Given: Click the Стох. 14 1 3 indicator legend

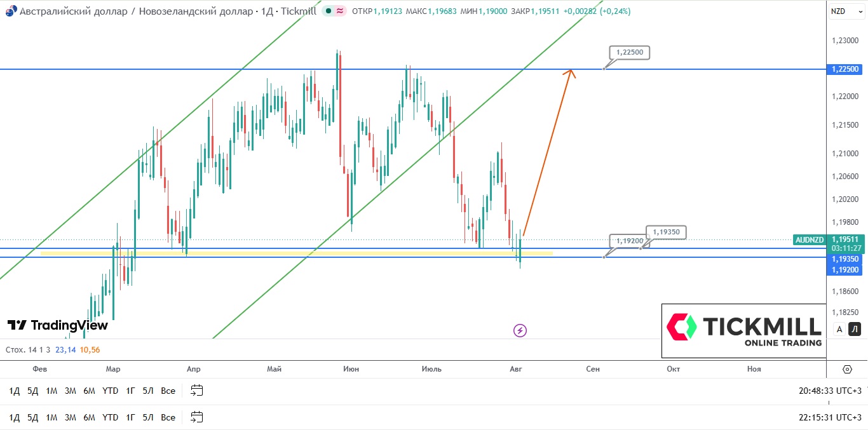Looking at the screenshot, I should tap(28, 349).
